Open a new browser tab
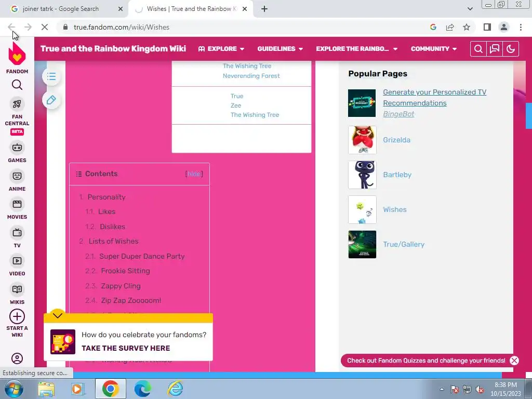 pyautogui.click(x=264, y=9)
